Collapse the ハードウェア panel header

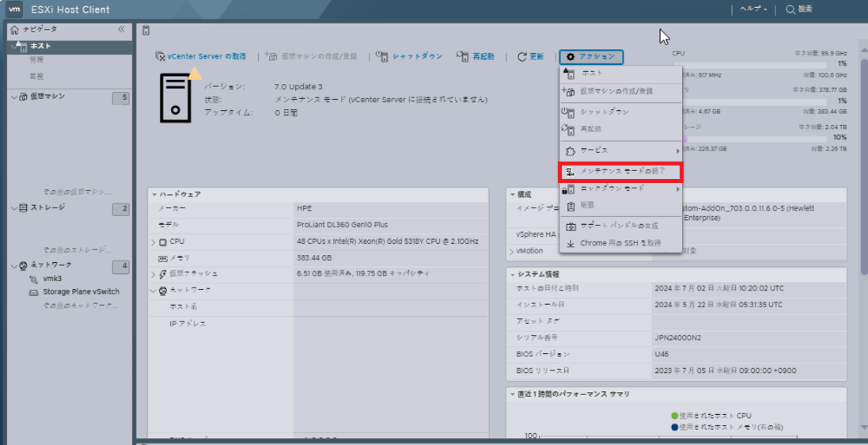coord(155,195)
